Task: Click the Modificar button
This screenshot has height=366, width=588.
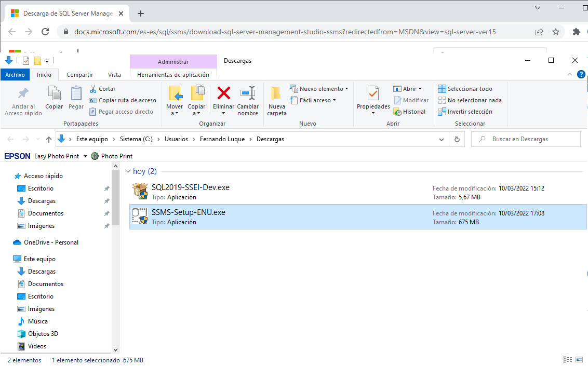Action: pyautogui.click(x=411, y=100)
